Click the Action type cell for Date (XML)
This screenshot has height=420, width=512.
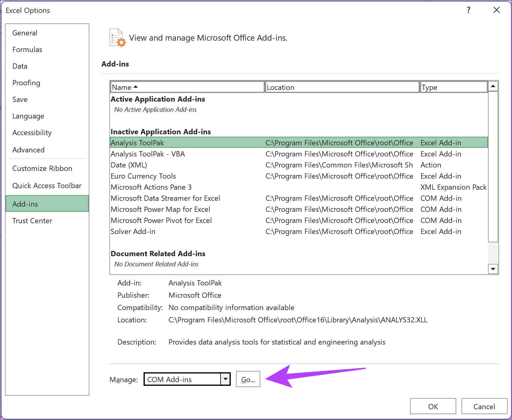(x=431, y=165)
